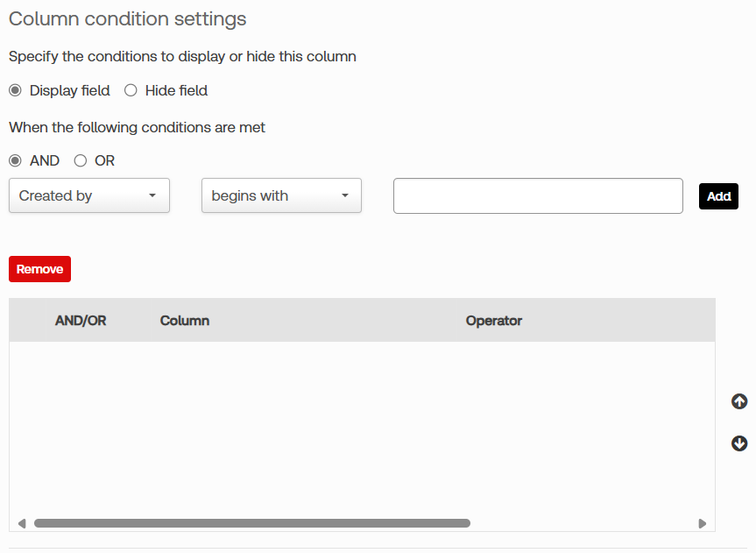Expand the begins with operator dropdown
The width and height of the screenshot is (756, 553).
(x=281, y=196)
